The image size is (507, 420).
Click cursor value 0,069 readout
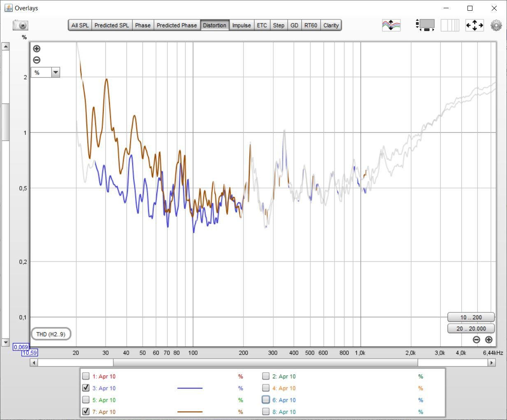[x=21, y=347]
